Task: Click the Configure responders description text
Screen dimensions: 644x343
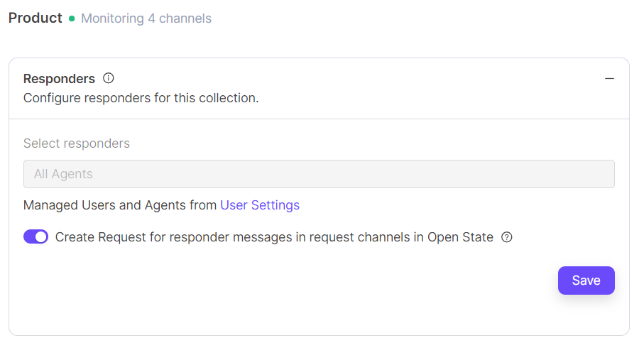Action: (141, 98)
